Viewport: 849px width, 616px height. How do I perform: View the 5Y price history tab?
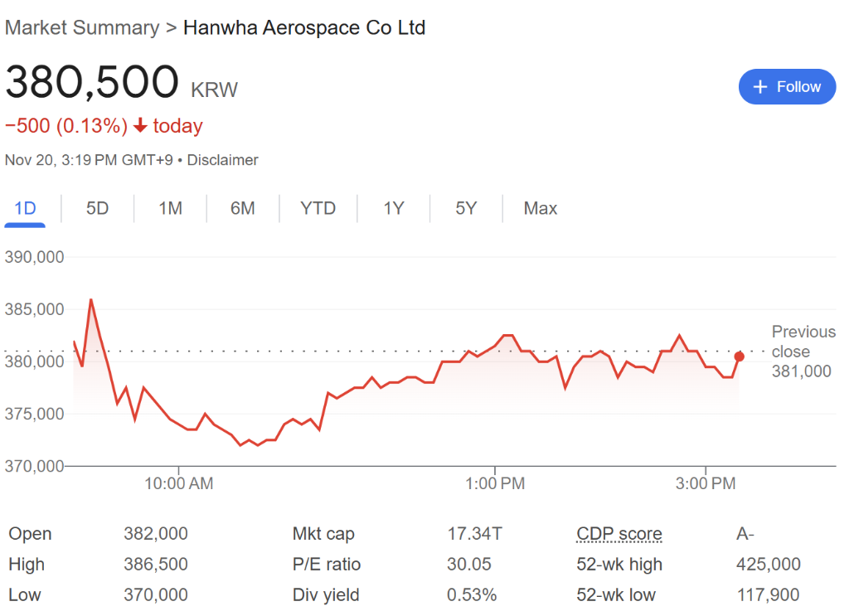(466, 208)
